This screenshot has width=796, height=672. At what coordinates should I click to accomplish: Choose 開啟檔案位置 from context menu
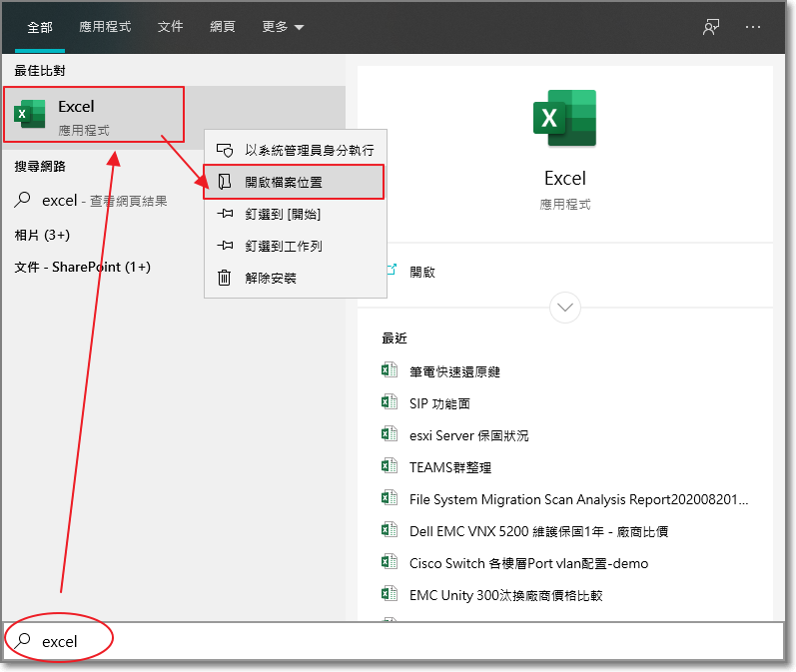[294, 182]
